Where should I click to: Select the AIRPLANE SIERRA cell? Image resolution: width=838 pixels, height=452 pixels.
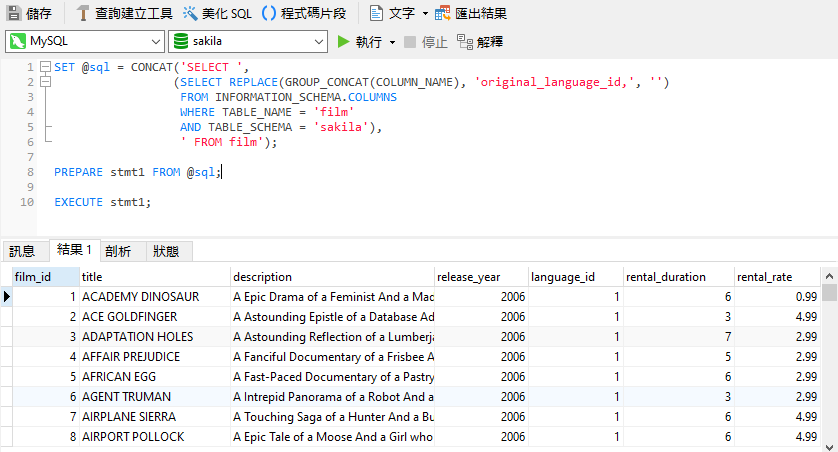(x=154, y=417)
